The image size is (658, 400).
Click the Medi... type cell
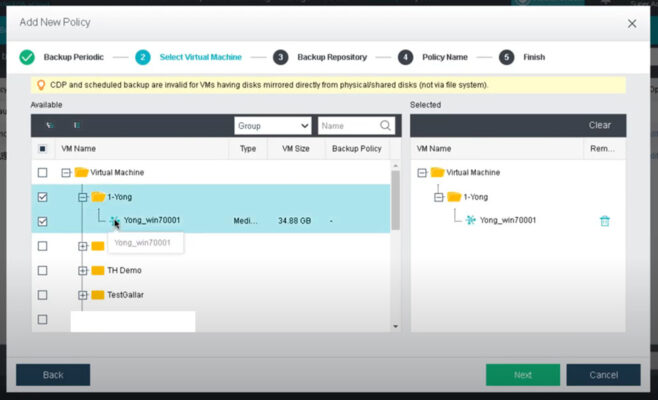pyautogui.click(x=245, y=221)
